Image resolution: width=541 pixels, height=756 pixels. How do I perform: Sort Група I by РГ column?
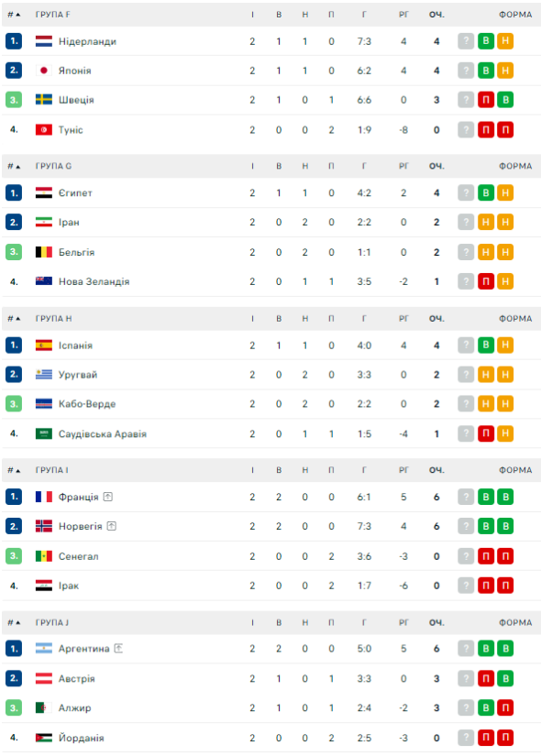click(403, 470)
